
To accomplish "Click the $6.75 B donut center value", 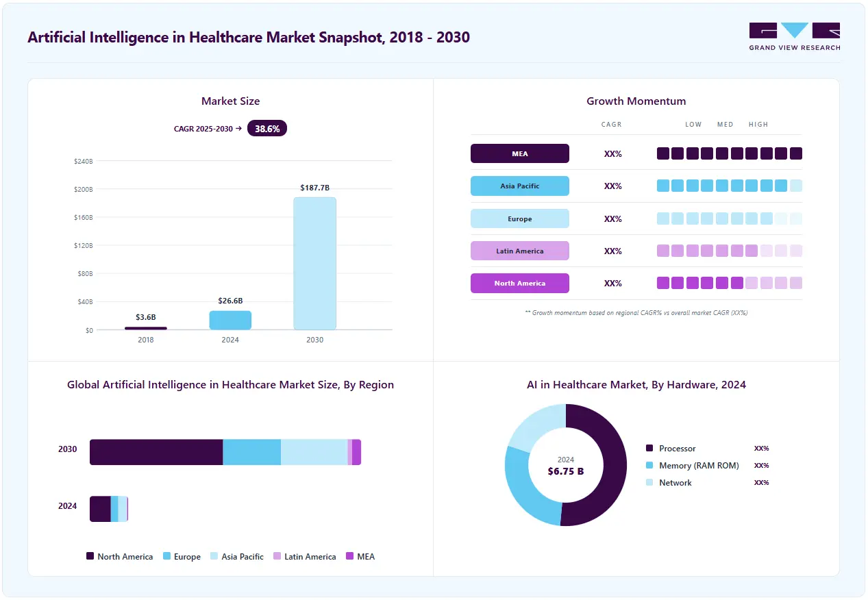I will pos(566,471).
